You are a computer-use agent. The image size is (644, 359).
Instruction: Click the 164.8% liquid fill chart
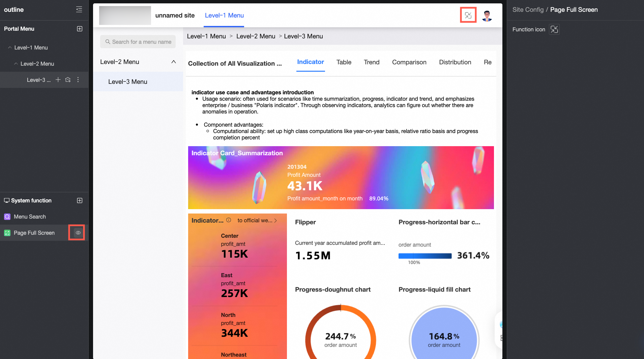444,332
